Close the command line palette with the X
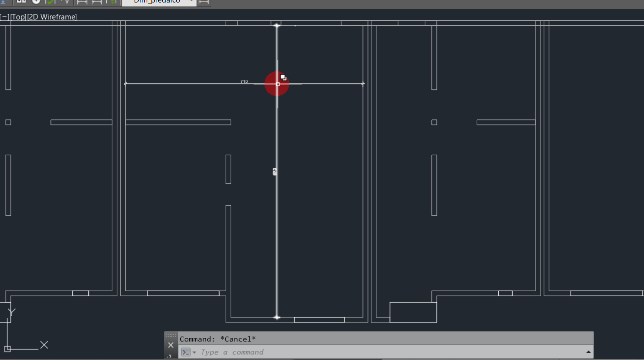 (171, 345)
